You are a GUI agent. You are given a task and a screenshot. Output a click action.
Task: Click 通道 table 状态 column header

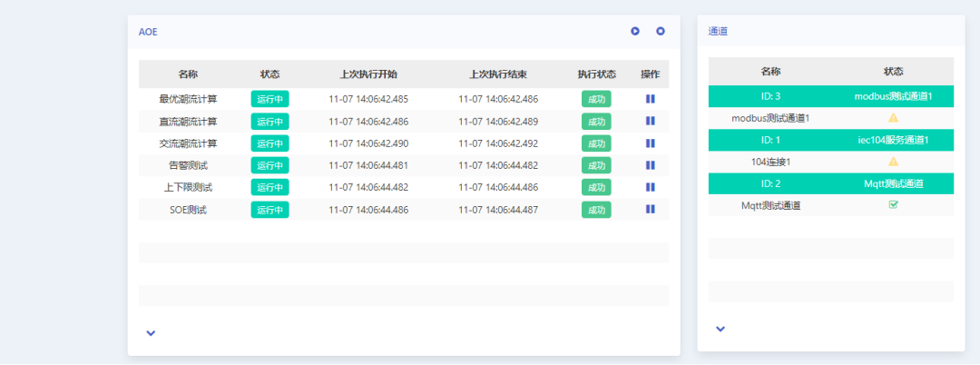893,71
